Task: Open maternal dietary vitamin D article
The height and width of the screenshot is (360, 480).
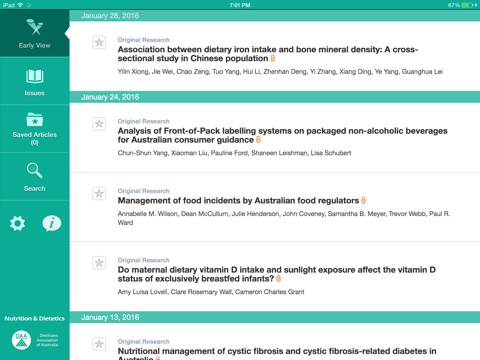Action: click(276, 274)
